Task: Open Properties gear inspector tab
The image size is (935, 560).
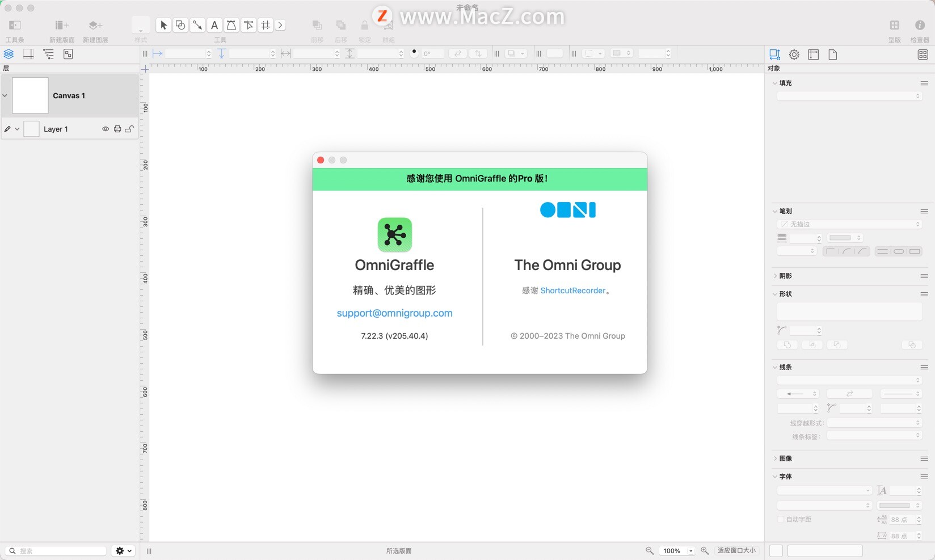Action: click(x=794, y=54)
